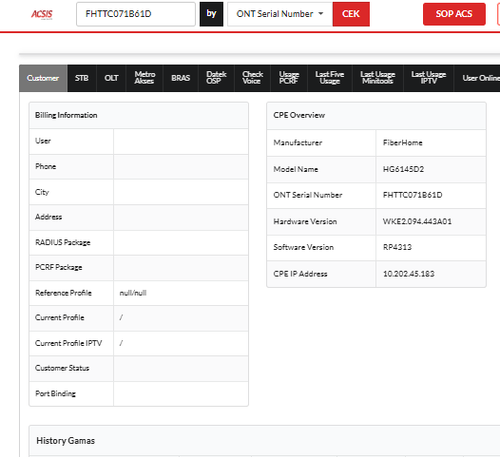Open the Usage PCRF tab
Image resolution: width=500 pixels, height=457 pixels.
[x=289, y=78]
